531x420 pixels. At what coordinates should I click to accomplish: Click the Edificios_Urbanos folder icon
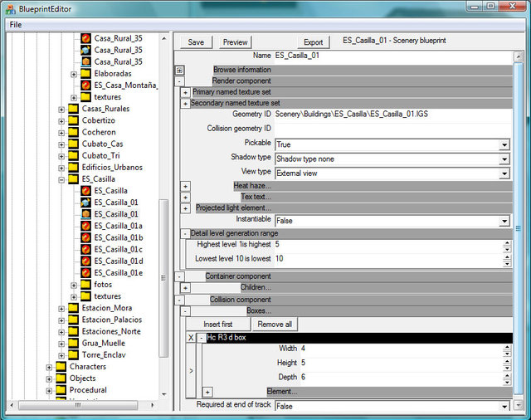[x=73, y=167]
